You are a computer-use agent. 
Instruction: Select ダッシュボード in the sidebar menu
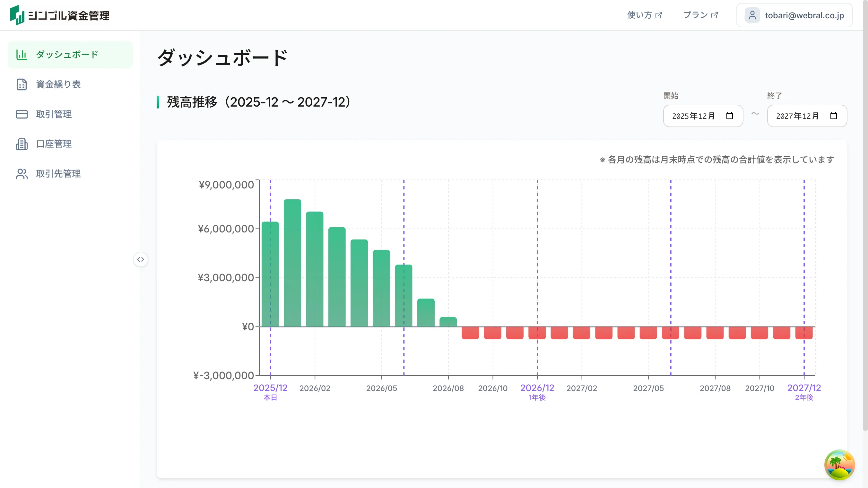click(67, 54)
